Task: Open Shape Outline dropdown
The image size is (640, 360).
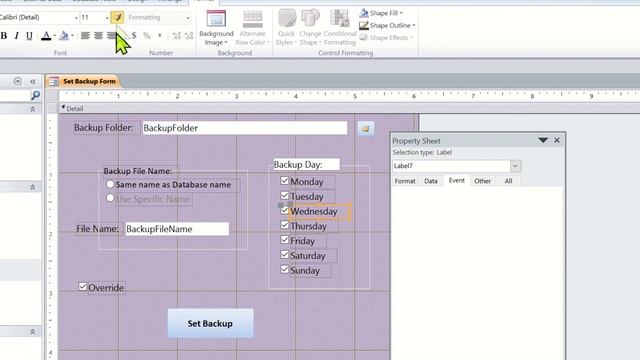Action: 387,25
